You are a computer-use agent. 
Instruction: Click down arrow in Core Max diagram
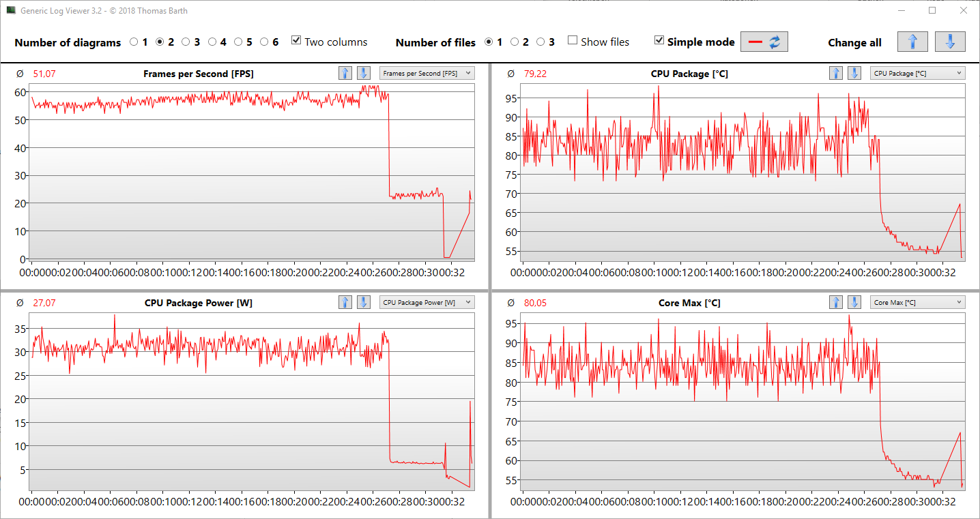(854, 302)
